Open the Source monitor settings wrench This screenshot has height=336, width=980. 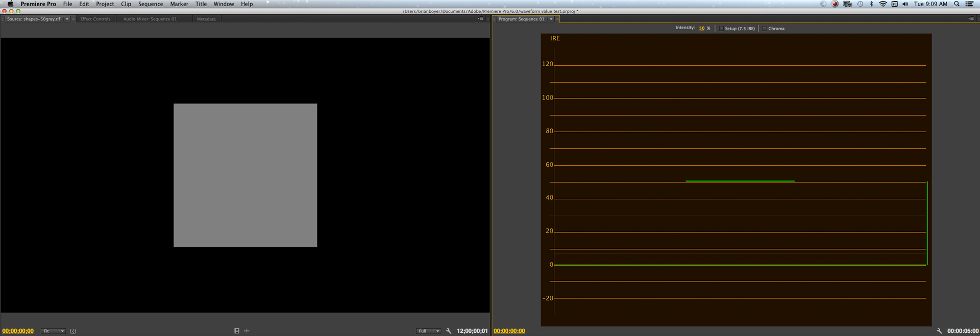click(x=449, y=331)
